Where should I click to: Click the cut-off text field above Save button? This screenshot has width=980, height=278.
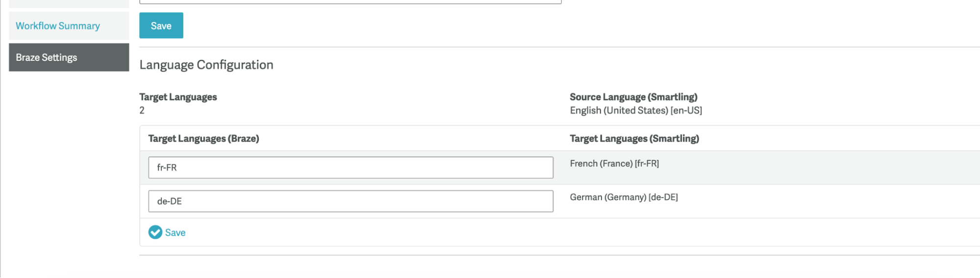pos(350,1)
